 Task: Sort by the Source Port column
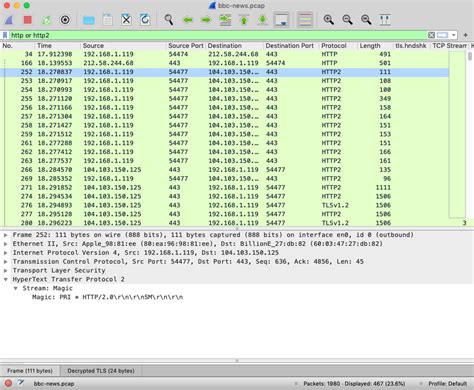[x=186, y=46]
